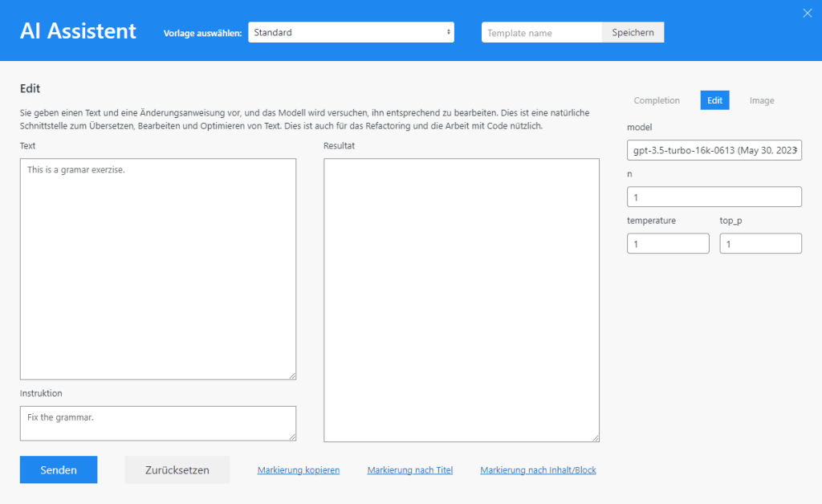Save the template with Speichern
The image size is (822, 504).
point(633,32)
